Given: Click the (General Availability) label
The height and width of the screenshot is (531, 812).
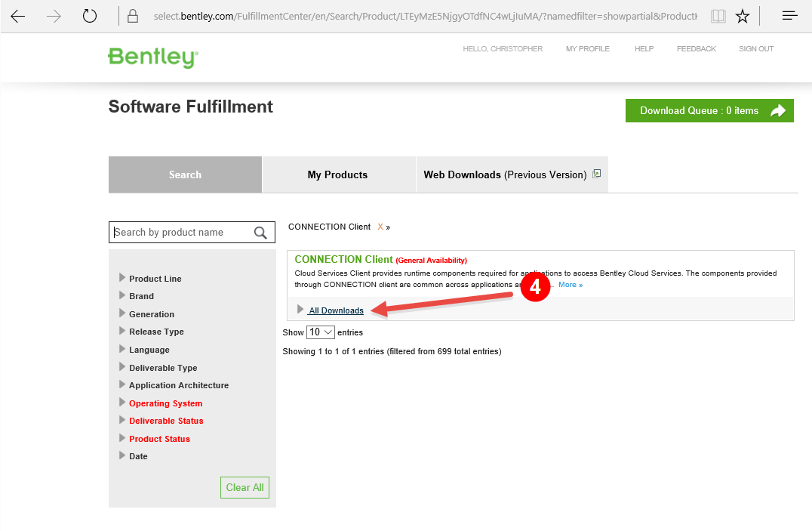Looking at the screenshot, I should (x=432, y=261).
